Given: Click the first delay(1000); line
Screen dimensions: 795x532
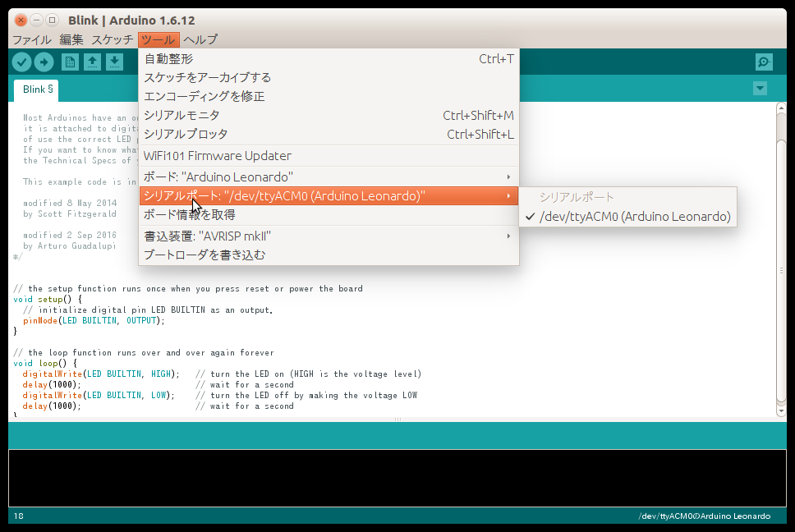Looking at the screenshot, I should (x=52, y=384).
